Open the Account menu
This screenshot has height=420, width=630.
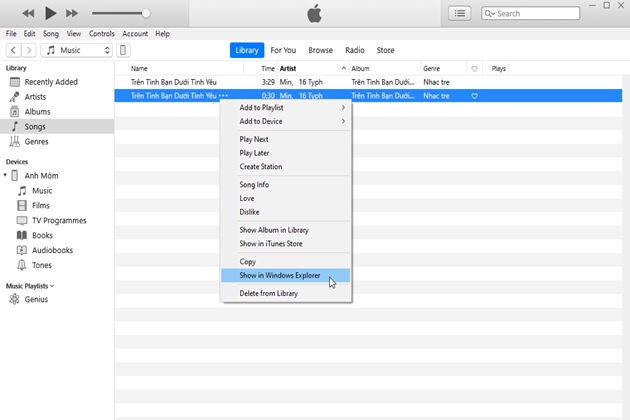pyautogui.click(x=135, y=34)
